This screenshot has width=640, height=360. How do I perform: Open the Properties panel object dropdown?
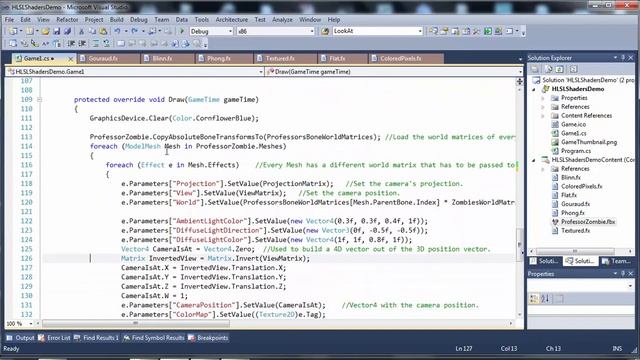631,286
